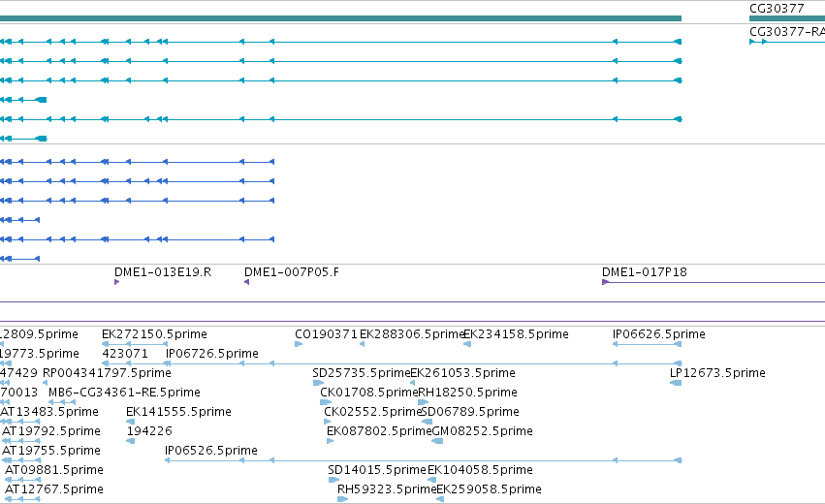Click purple arrow glyph under DME1-013E19.R

pos(116,282)
